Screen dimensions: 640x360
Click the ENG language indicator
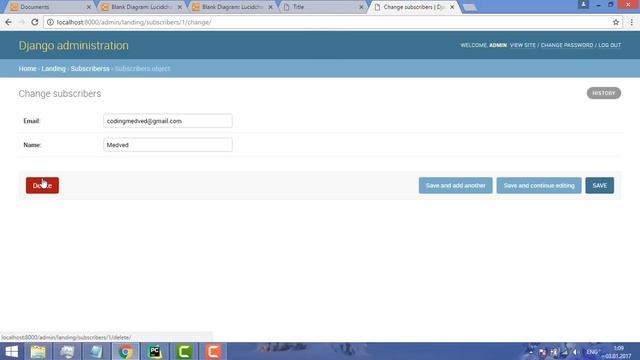593,352
